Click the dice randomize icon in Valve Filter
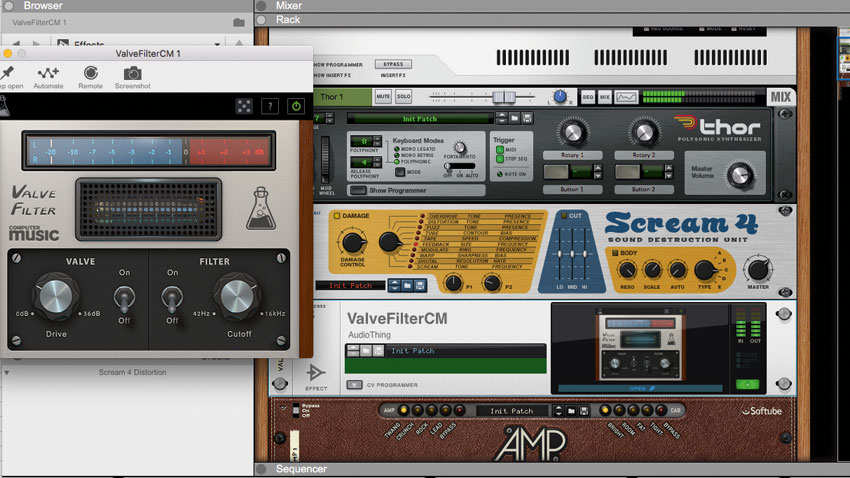 click(x=244, y=106)
